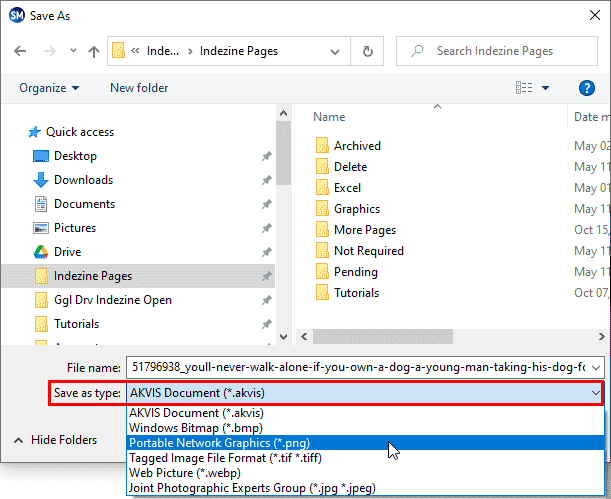Open the Help question mark icon
Image resolution: width=611 pixels, height=499 pixels.
pos(587,88)
